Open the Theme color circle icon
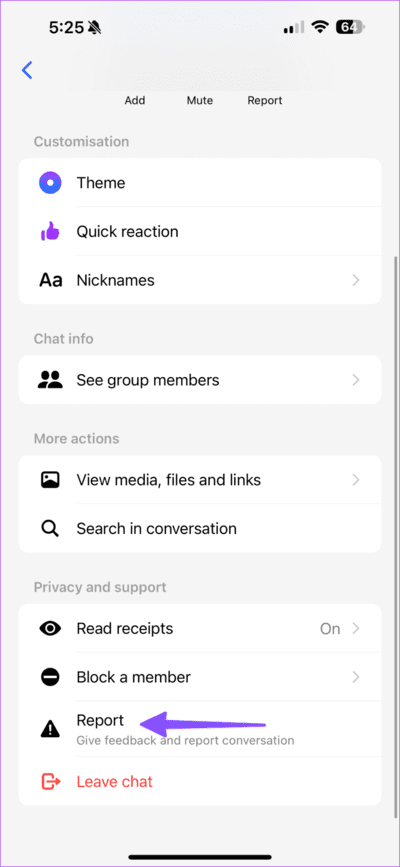 point(50,182)
